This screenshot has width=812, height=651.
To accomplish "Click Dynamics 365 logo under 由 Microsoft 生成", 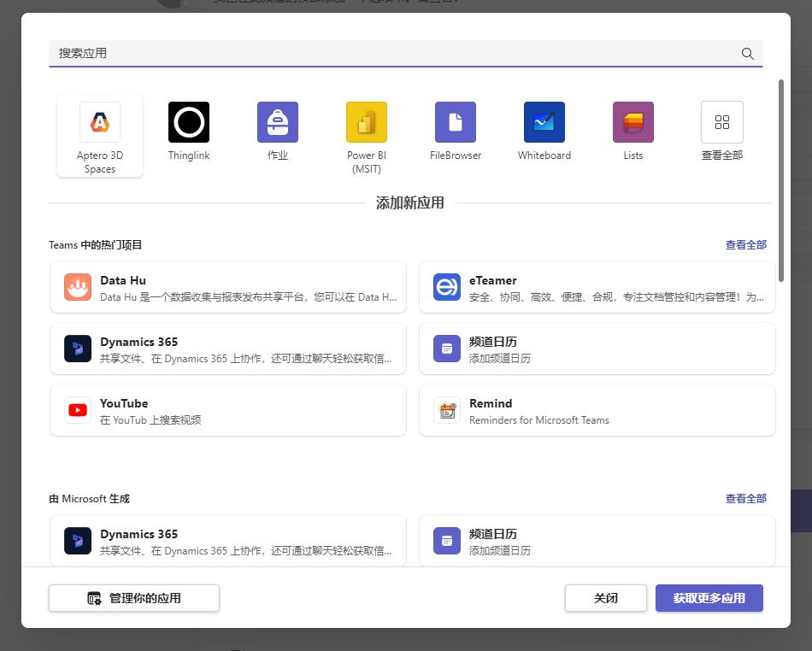I will 78,541.
